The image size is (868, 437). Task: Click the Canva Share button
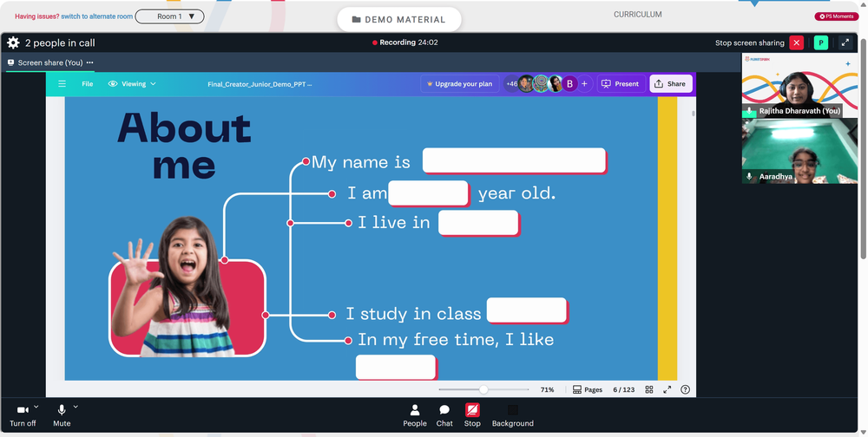pyautogui.click(x=670, y=83)
